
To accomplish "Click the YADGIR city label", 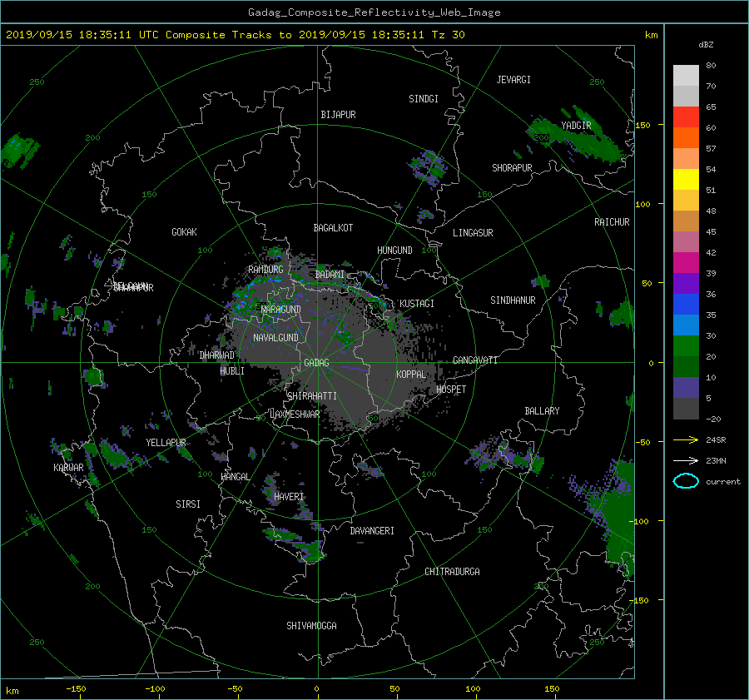I will pos(576,125).
